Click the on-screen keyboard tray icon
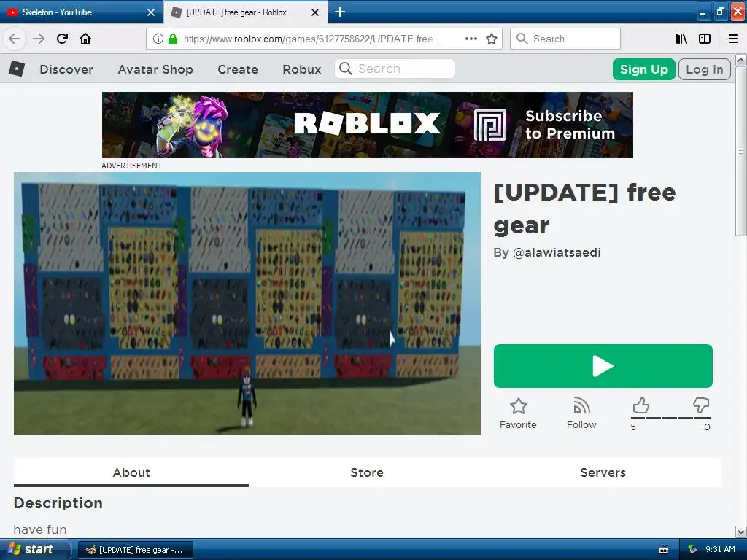Viewport: 747px width, 560px height. tap(664, 550)
